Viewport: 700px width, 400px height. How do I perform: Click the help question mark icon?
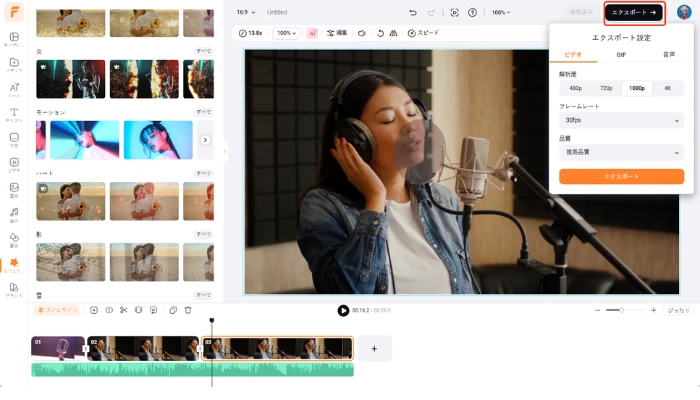473,12
